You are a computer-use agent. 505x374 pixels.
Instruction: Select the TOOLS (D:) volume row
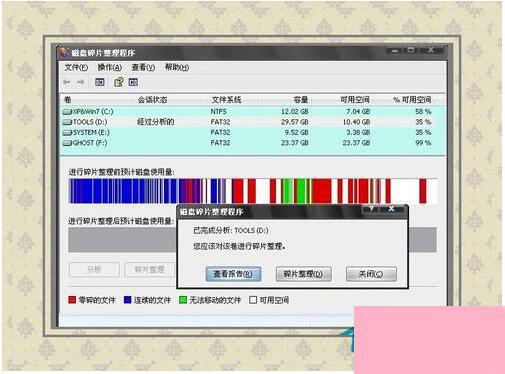tap(253, 122)
